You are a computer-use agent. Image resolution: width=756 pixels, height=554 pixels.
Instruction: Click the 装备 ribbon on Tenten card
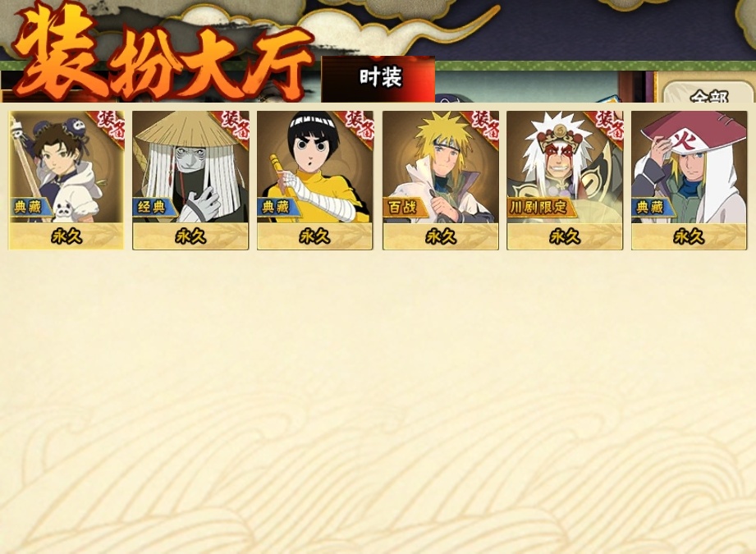111,126
